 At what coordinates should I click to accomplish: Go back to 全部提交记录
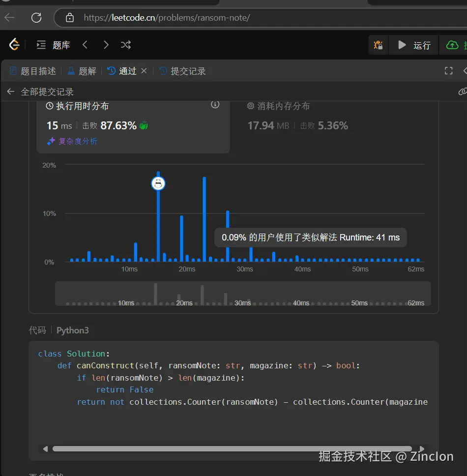point(41,91)
